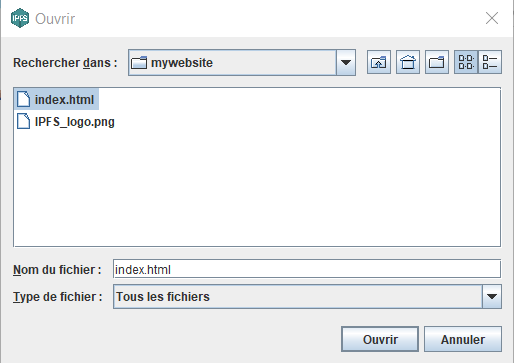The height and width of the screenshot is (363, 514).
Task: Click the file icon beside index.html
Action: (23, 99)
